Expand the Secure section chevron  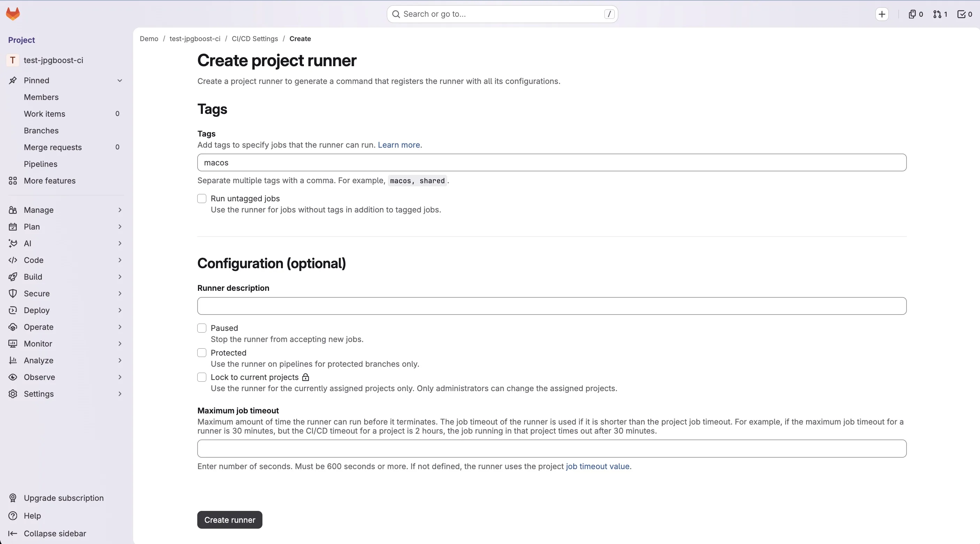tap(120, 294)
